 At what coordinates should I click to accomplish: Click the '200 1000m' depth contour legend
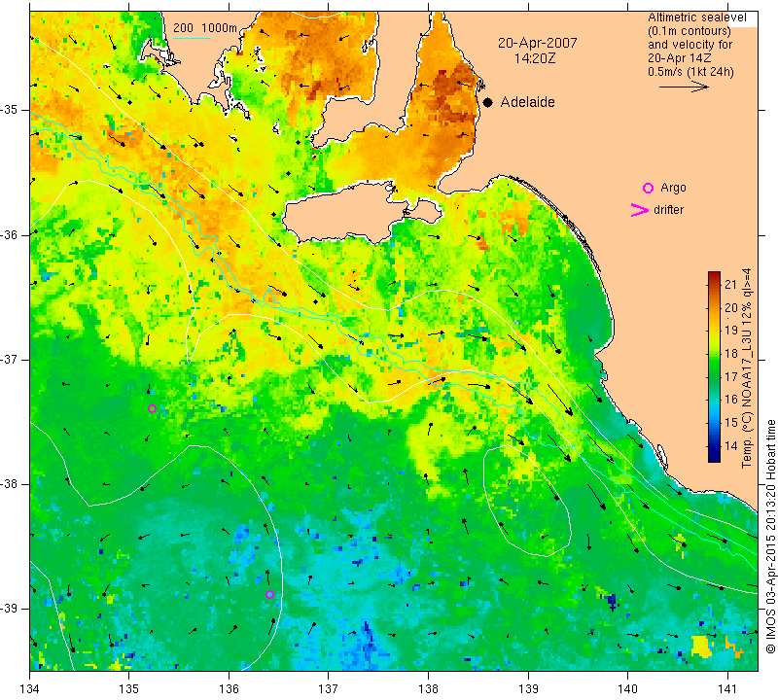point(205,28)
